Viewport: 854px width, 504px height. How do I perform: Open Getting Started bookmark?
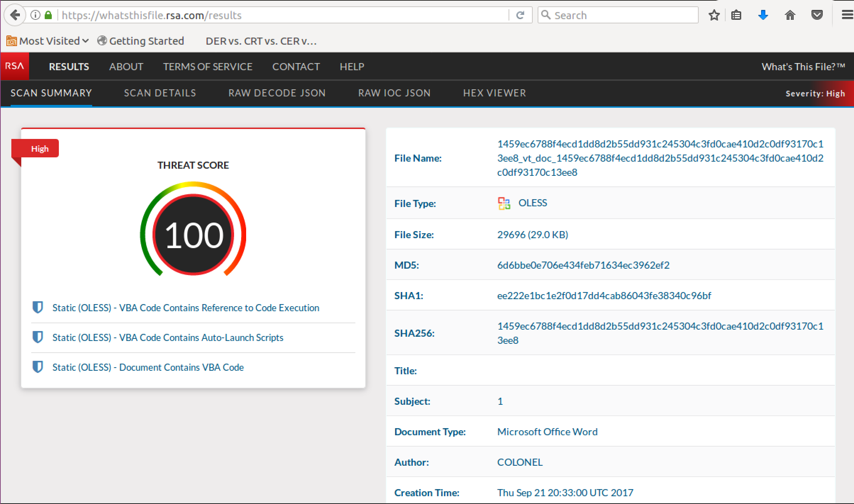(x=141, y=41)
